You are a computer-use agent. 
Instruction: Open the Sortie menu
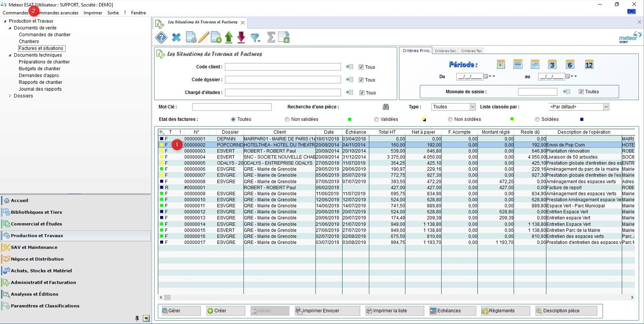[x=113, y=13]
